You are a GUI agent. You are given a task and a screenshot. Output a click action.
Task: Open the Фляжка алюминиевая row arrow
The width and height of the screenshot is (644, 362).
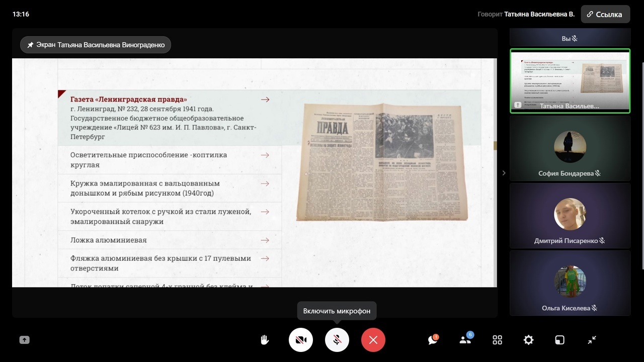coord(265,258)
